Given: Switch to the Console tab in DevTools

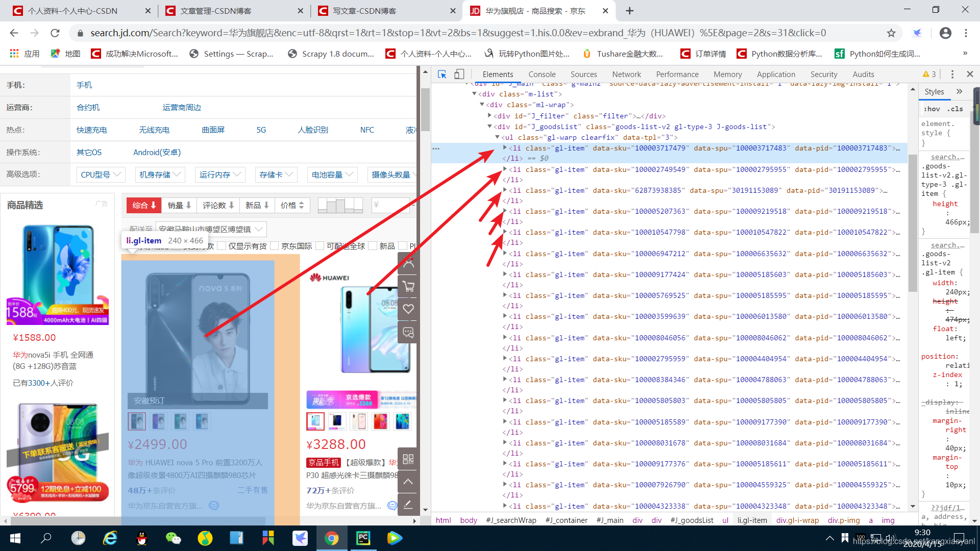Looking at the screenshot, I should [542, 74].
